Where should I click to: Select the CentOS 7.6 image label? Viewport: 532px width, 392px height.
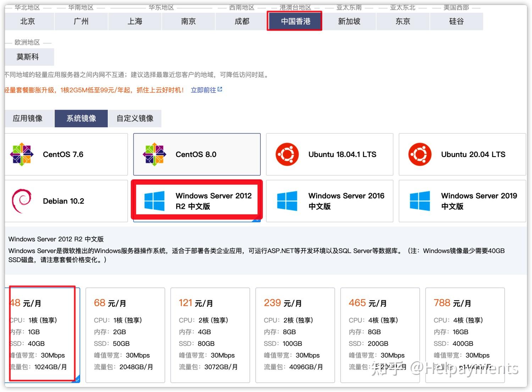pos(63,155)
